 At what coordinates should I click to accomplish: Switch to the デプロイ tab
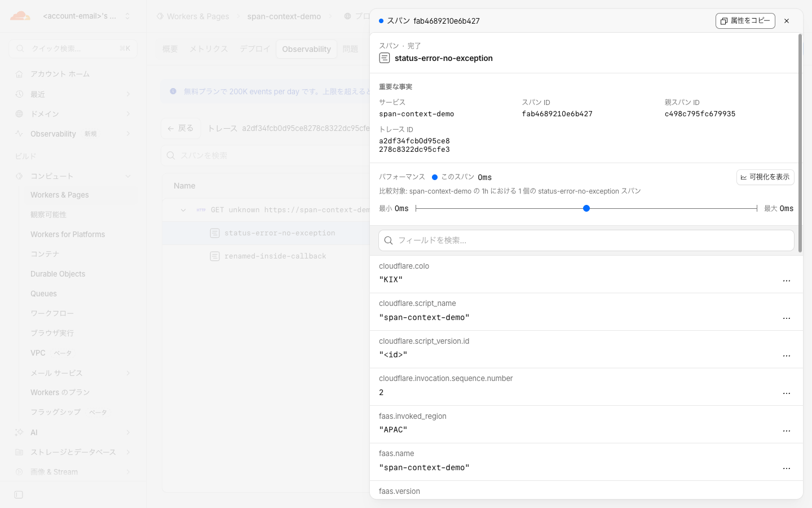coord(255,49)
